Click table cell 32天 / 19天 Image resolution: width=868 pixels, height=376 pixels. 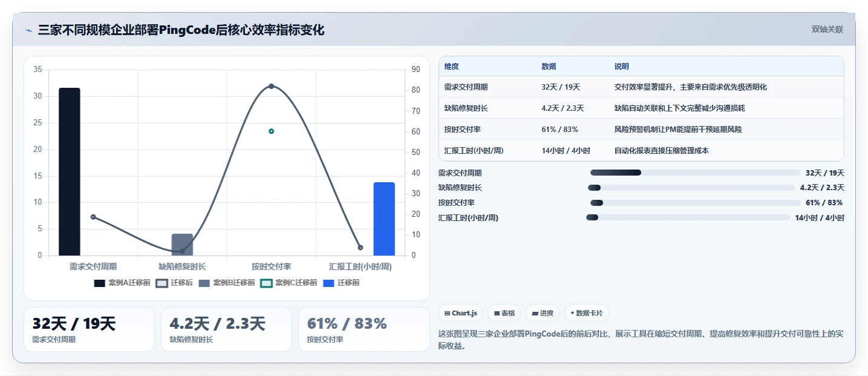click(x=561, y=87)
